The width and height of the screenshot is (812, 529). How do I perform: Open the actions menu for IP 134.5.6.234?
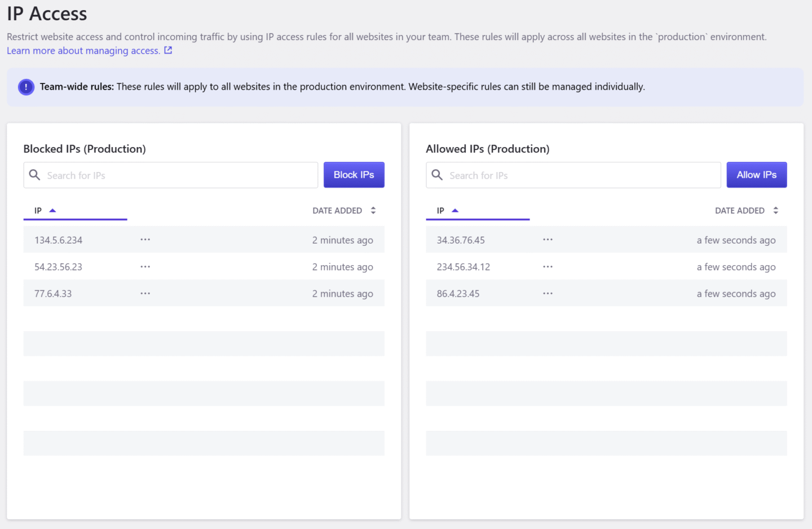145,239
